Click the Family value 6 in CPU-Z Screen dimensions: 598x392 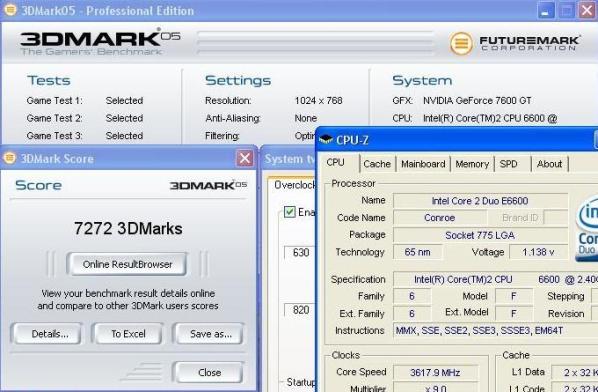[x=412, y=296]
